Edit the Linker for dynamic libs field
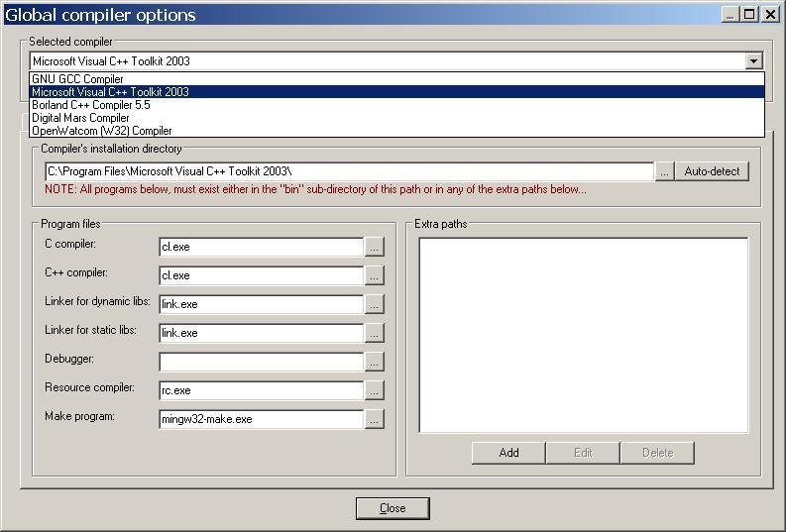 261,304
